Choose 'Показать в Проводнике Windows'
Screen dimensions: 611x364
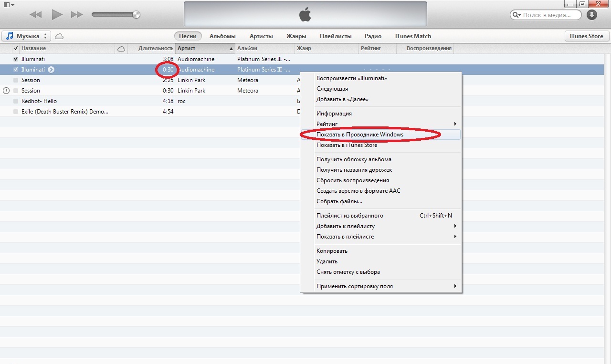point(380,135)
